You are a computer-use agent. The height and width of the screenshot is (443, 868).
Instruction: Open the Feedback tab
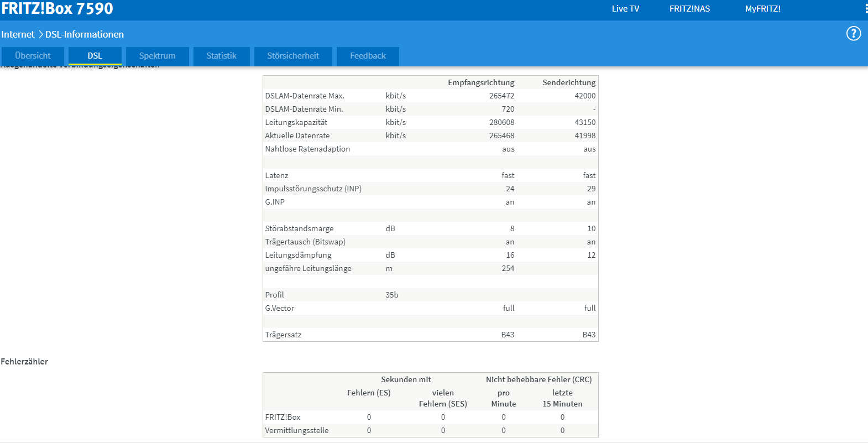coord(368,56)
